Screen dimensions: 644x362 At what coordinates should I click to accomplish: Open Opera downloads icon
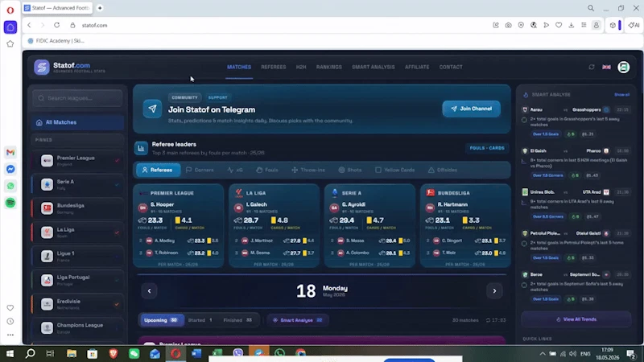[x=572, y=25]
